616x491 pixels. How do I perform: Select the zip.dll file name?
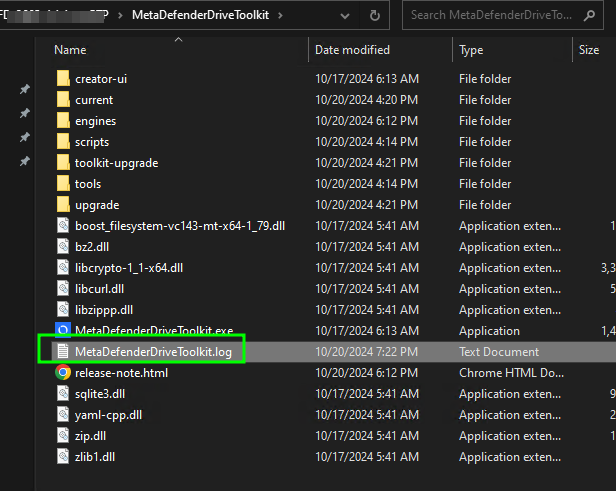click(x=90, y=436)
